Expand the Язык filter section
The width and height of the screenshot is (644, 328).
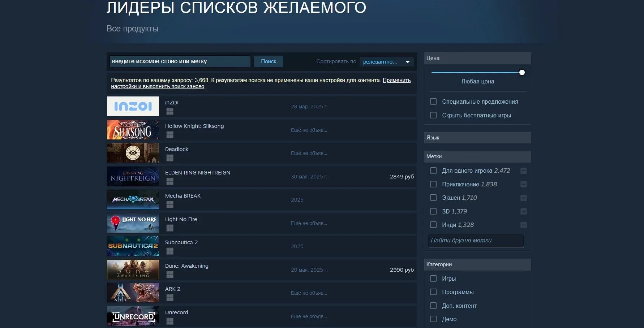point(477,138)
